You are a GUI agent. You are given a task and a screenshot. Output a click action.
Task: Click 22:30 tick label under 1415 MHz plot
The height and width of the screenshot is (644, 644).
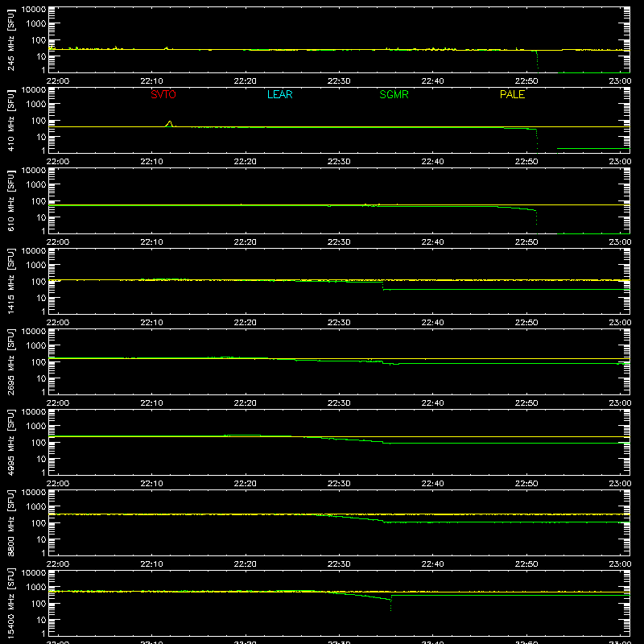pyautogui.click(x=339, y=323)
